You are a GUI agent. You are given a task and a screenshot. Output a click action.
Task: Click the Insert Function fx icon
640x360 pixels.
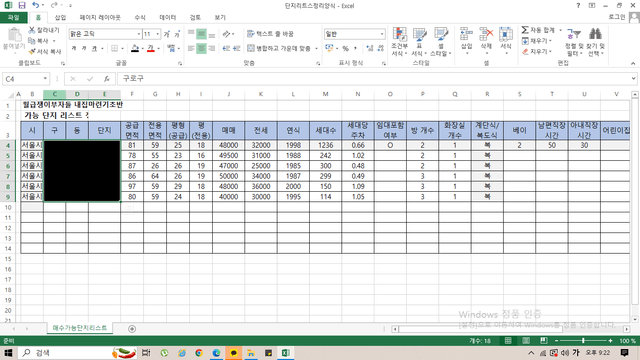coord(107,79)
